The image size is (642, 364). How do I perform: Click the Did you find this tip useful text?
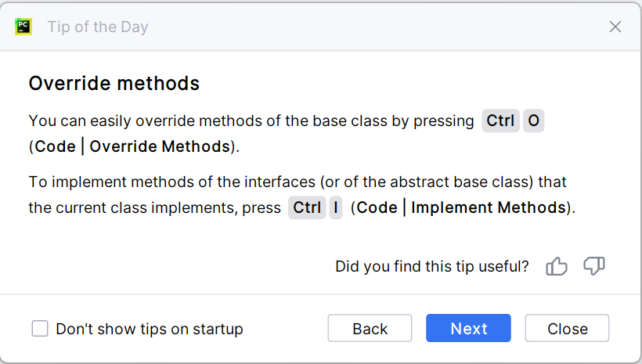point(431,266)
